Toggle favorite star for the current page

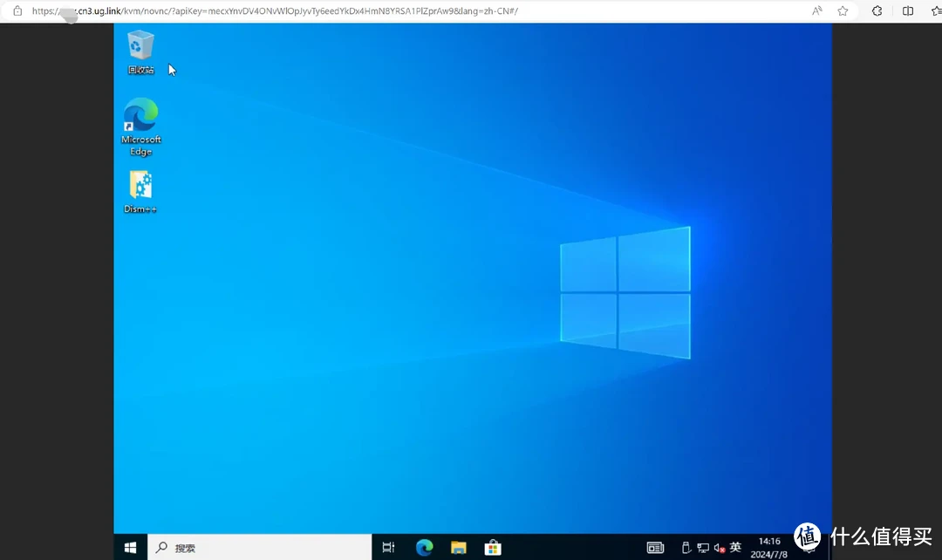[843, 11]
